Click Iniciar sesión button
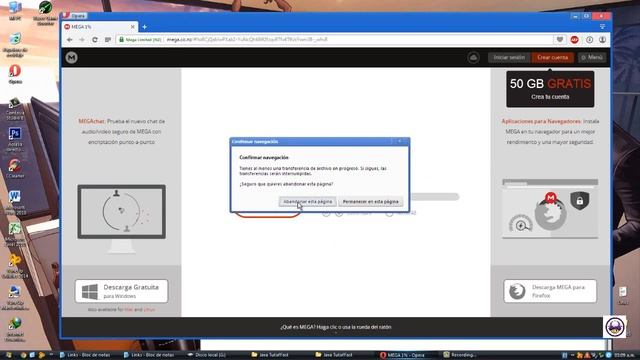 [x=509, y=58]
